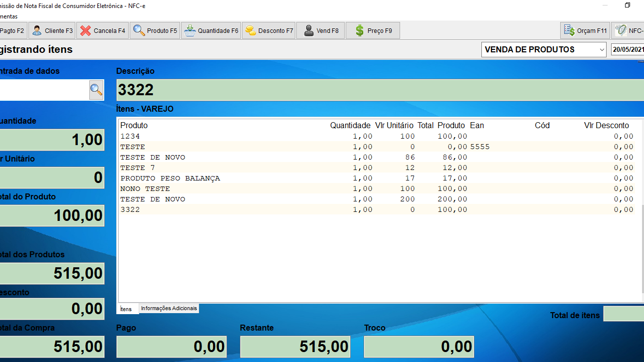Click the Restante field showing 515,00

pos(295,347)
